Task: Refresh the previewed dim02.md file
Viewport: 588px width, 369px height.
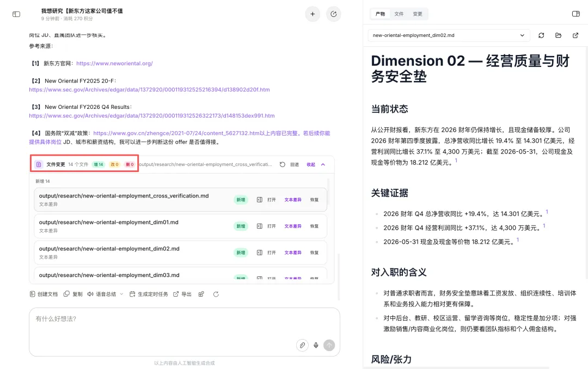Action: click(541, 35)
